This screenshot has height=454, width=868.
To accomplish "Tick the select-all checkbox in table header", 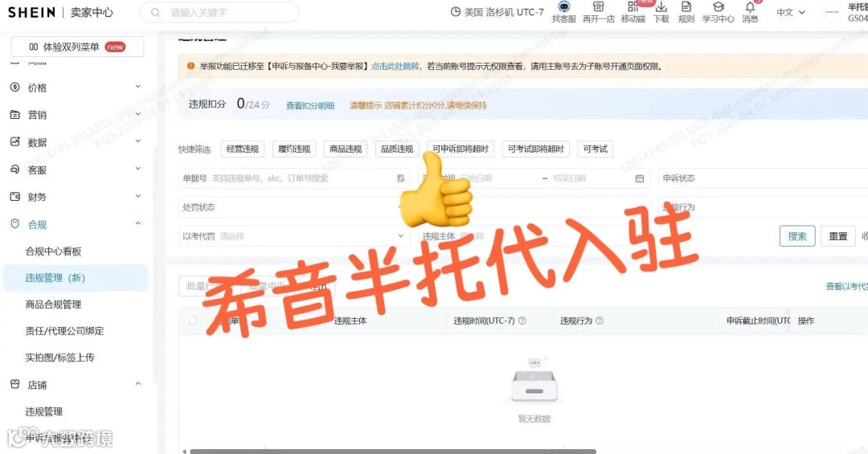I will click(x=193, y=321).
